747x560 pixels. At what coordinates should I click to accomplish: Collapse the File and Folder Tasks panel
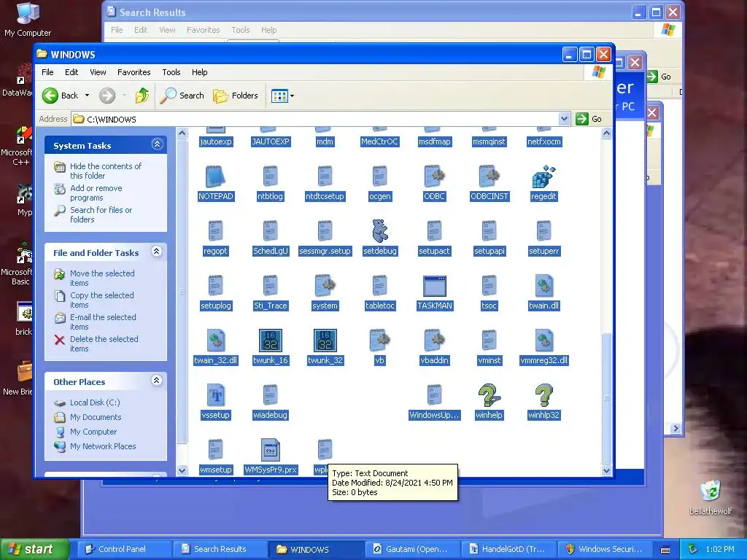(x=157, y=252)
